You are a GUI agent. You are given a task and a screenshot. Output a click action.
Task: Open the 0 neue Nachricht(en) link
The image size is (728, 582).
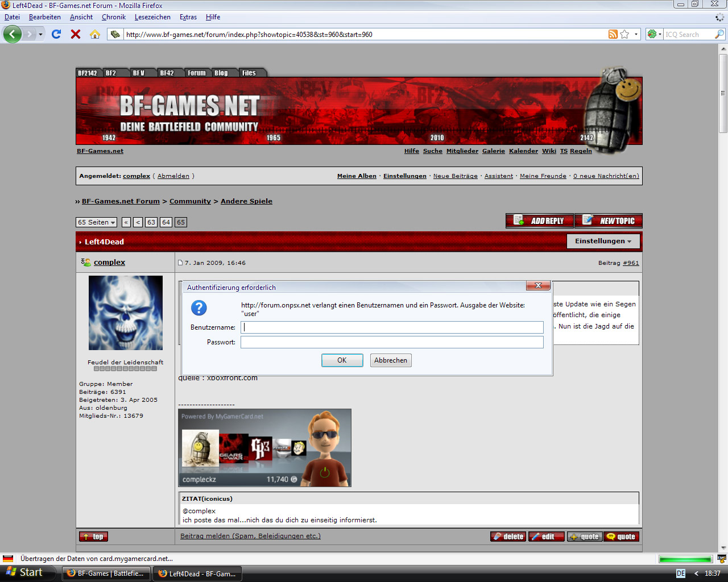click(x=606, y=176)
